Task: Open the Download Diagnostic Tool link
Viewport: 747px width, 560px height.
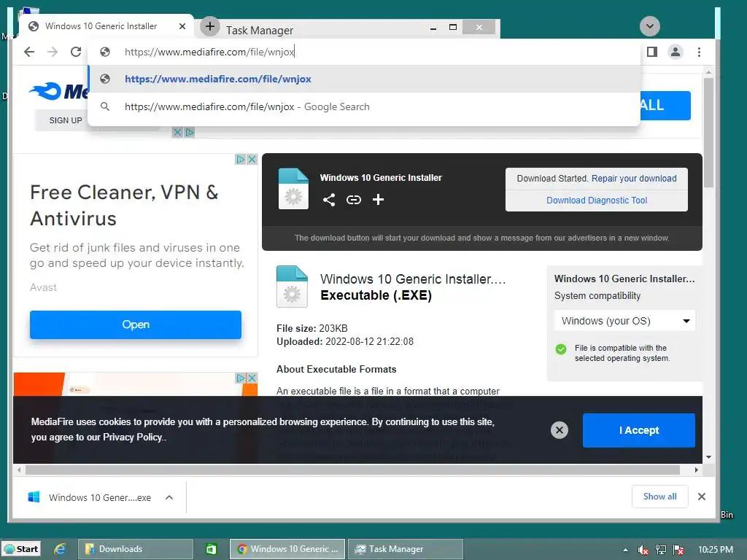Action: pyautogui.click(x=597, y=201)
